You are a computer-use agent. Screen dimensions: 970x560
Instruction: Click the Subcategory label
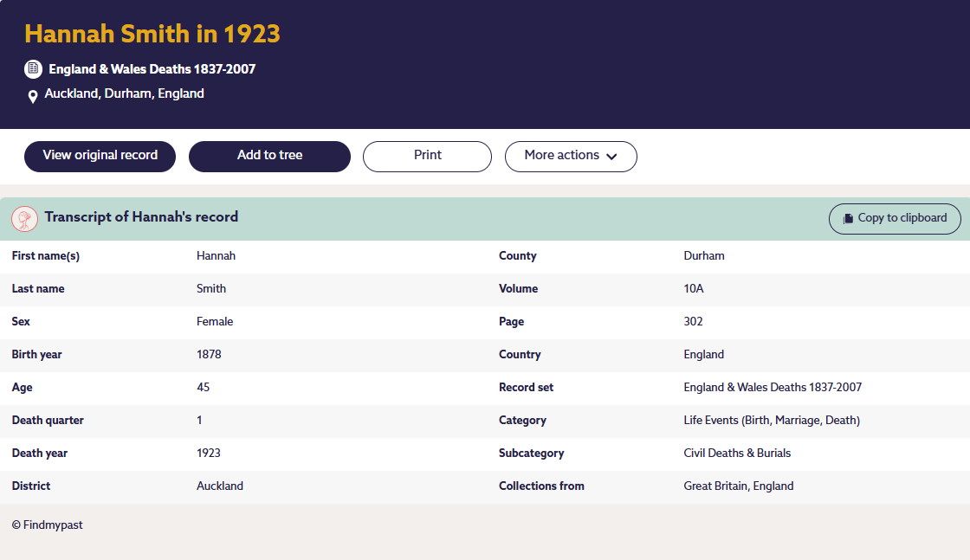coord(532,453)
